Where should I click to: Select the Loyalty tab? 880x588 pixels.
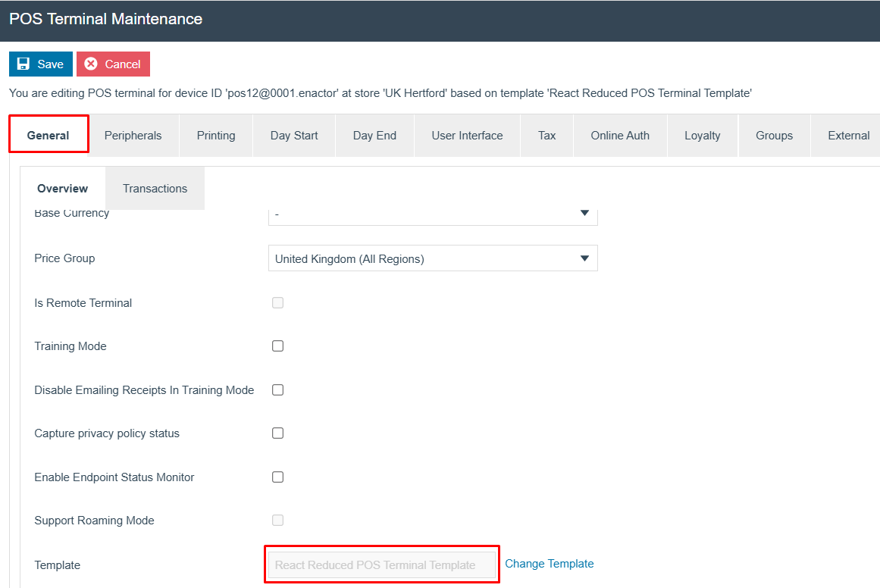pyautogui.click(x=702, y=136)
